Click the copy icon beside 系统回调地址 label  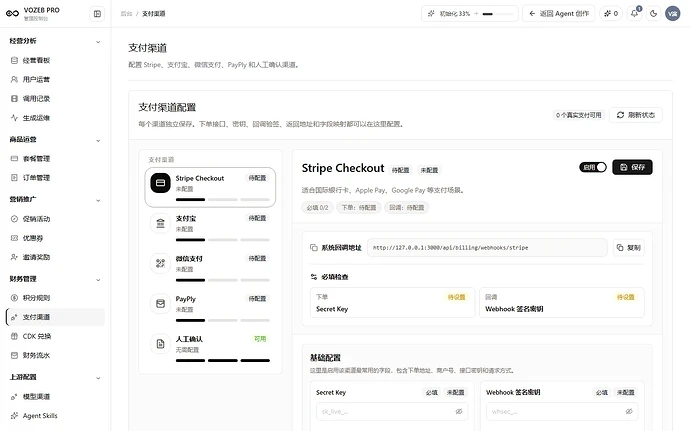(314, 248)
